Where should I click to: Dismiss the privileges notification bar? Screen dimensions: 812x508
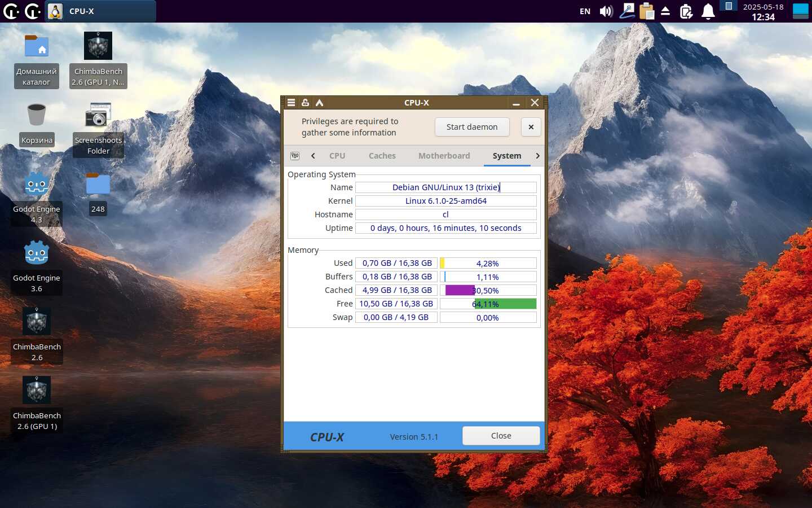[x=531, y=127]
